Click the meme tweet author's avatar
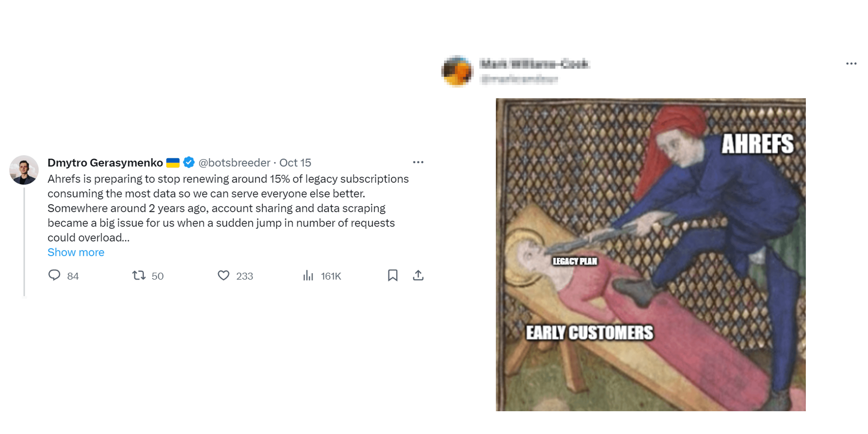The height and width of the screenshot is (434, 868). pos(457,71)
